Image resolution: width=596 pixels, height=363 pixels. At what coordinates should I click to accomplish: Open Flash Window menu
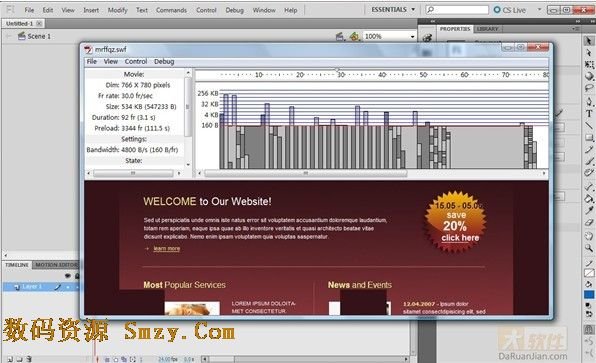click(x=264, y=10)
